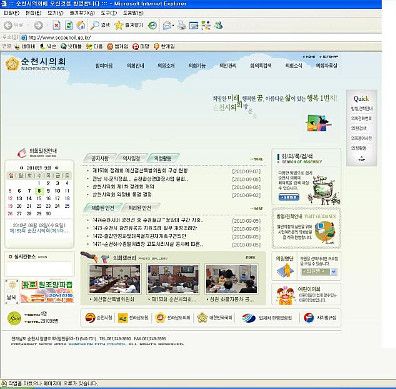Open the 도움말(H) menu

(x=133, y=13)
